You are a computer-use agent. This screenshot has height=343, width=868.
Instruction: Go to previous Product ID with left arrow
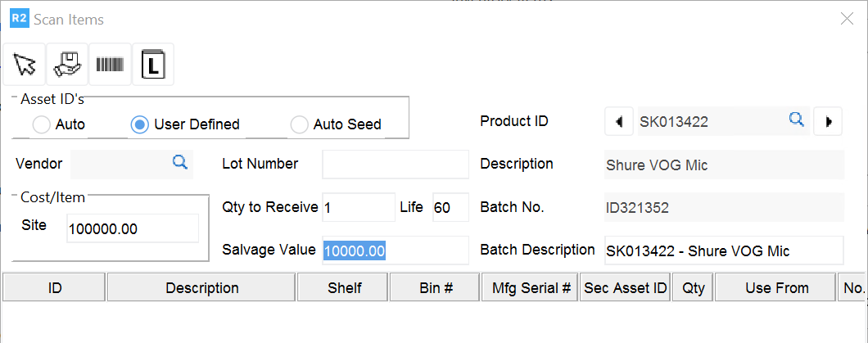(617, 122)
